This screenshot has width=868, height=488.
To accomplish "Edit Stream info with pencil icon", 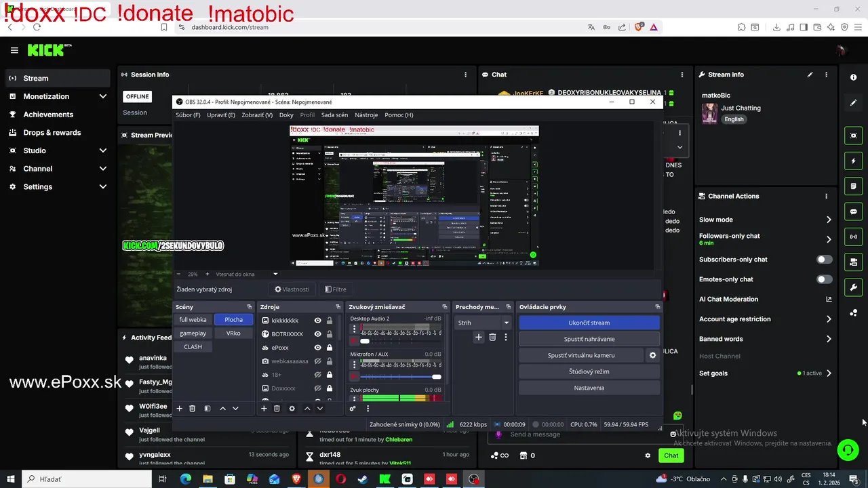I will (x=810, y=75).
